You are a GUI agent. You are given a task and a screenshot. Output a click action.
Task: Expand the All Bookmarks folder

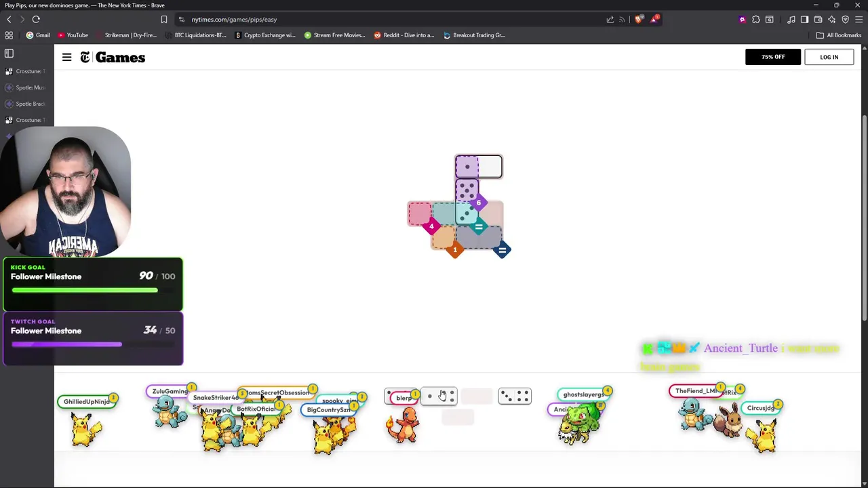[x=839, y=35]
